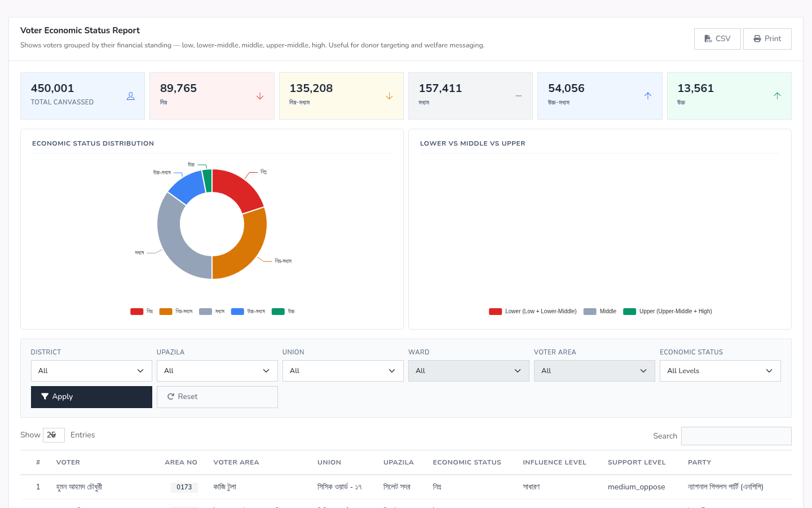The height and width of the screenshot is (508, 812).
Task: Click the blue up arrow on 54,056 card
Action: [648, 96]
